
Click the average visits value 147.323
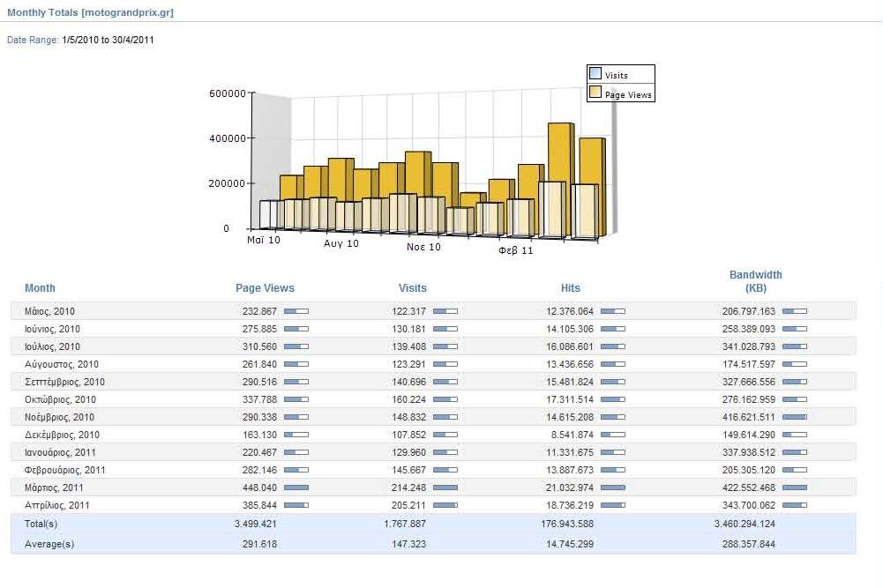(408, 544)
